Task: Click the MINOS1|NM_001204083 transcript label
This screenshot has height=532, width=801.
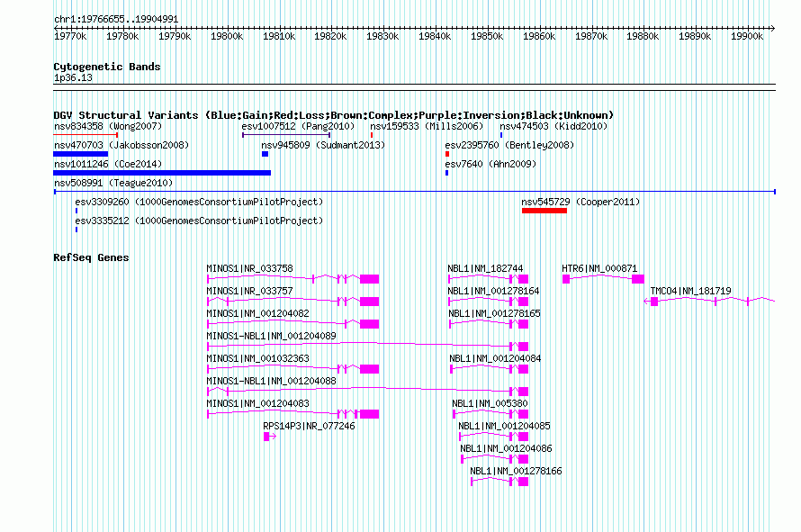Action: [x=258, y=403]
